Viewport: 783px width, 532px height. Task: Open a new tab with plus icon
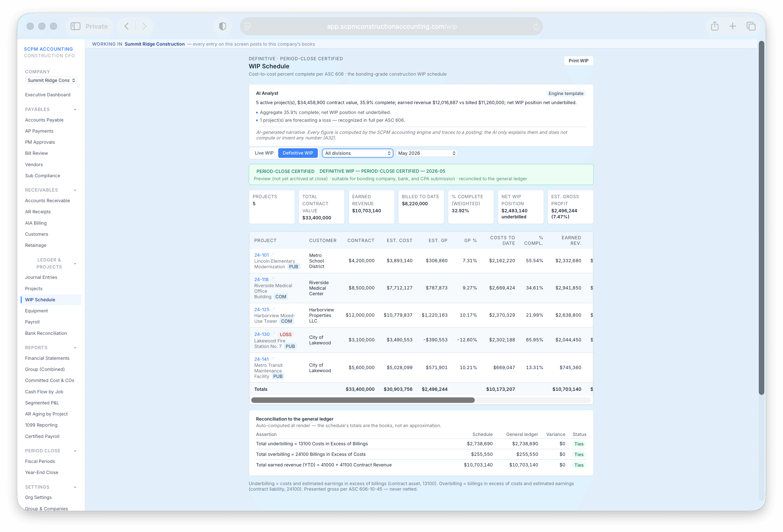click(733, 26)
